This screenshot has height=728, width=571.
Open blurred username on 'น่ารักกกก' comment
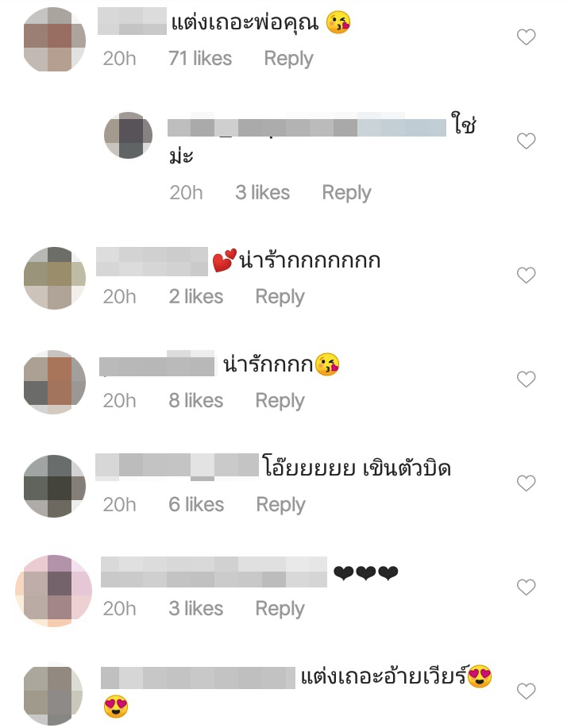point(157,364)
